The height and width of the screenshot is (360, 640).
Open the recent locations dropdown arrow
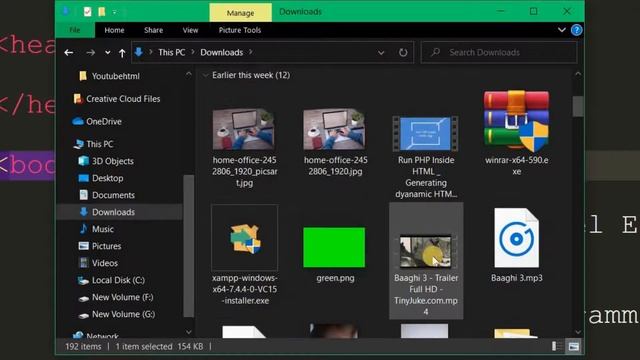coord(107,52)
